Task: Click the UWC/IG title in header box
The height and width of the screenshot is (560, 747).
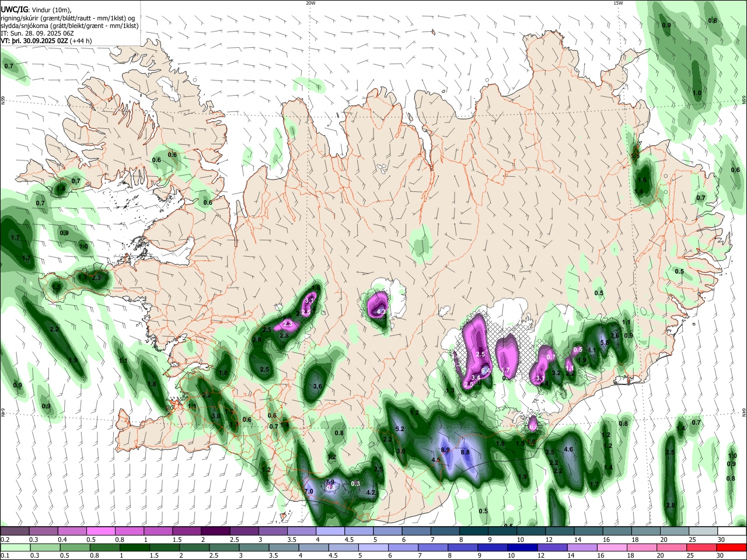Action: coord(13,10)
